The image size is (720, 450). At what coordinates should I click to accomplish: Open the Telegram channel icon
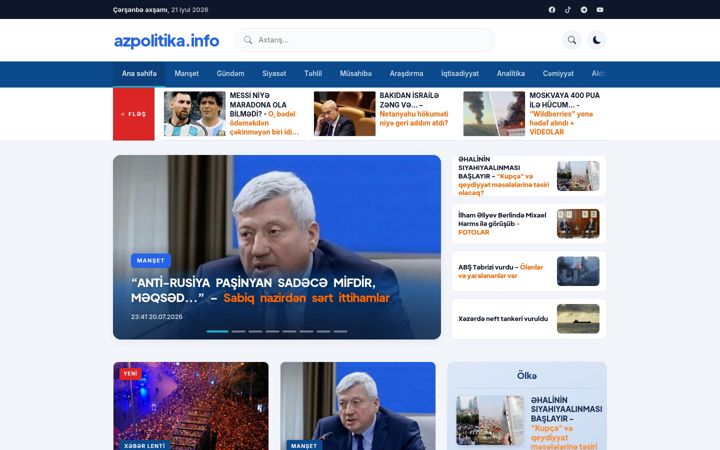click(584, 10)
